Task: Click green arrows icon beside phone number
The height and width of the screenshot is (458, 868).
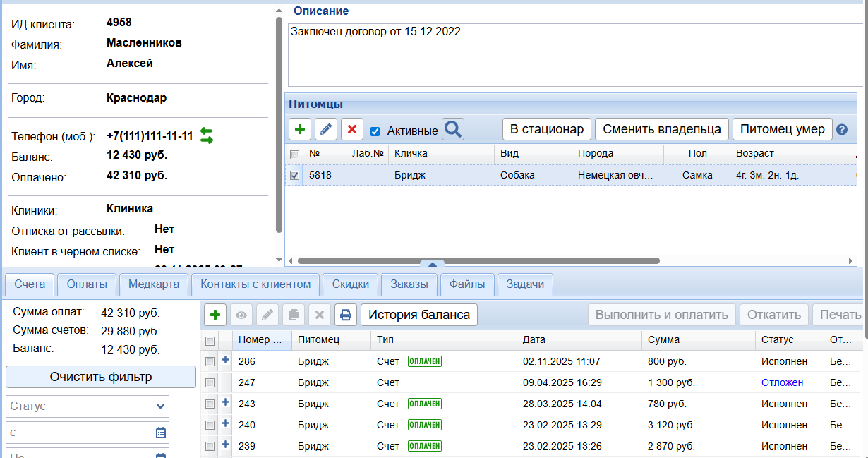Action: (x=206, y=135)
